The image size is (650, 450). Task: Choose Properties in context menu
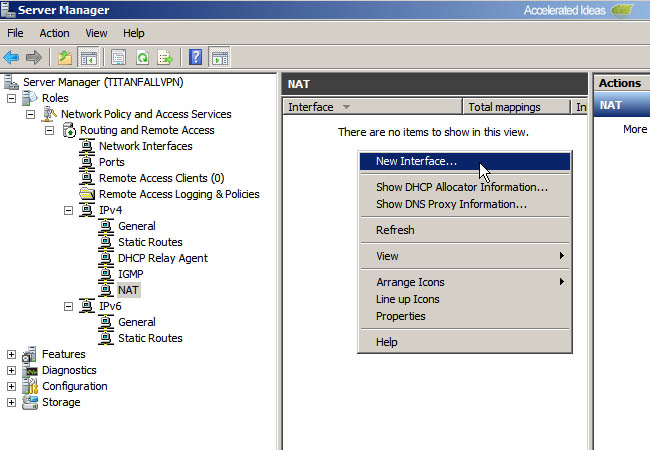[465, 316]
